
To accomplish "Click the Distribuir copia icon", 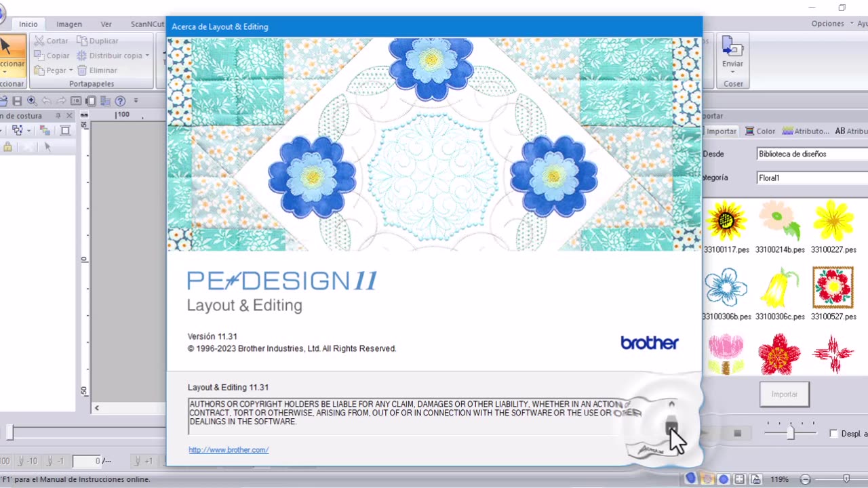I will pos(82,56).
